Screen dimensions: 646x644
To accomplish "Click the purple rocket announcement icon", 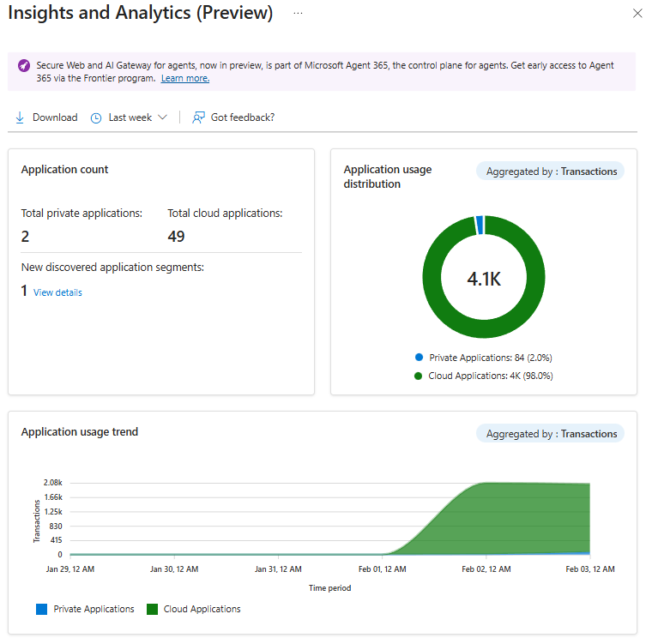I will pos(24,66).
